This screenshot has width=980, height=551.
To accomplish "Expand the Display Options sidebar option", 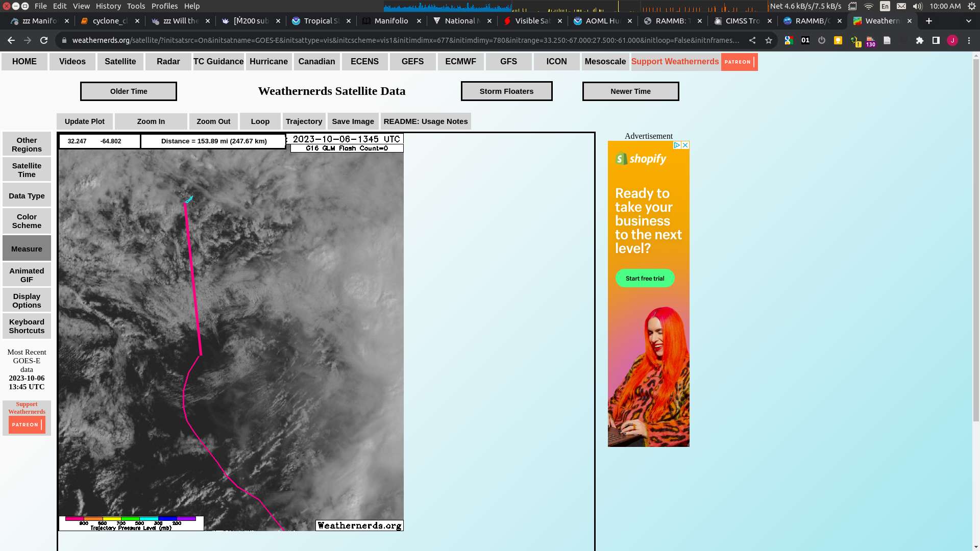I will pos(27,300).
